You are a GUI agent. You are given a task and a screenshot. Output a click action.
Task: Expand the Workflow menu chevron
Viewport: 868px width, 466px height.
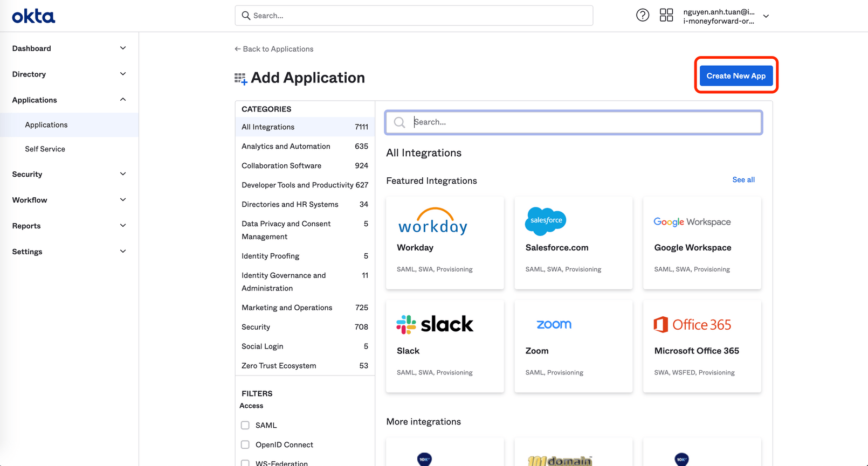123,200
